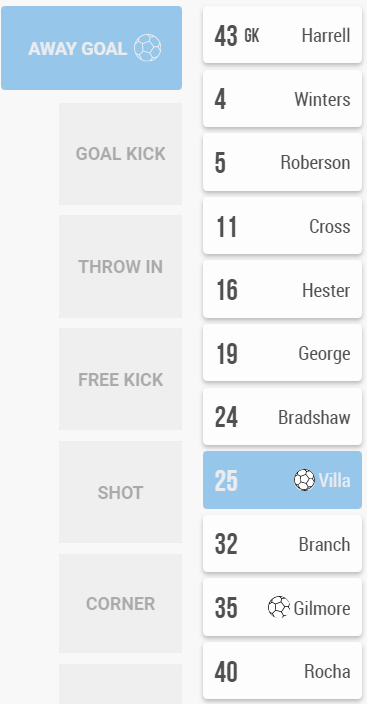Choose player 11 Cross
The width and height of the screenshot is (367, 704).
click(283, 226)
